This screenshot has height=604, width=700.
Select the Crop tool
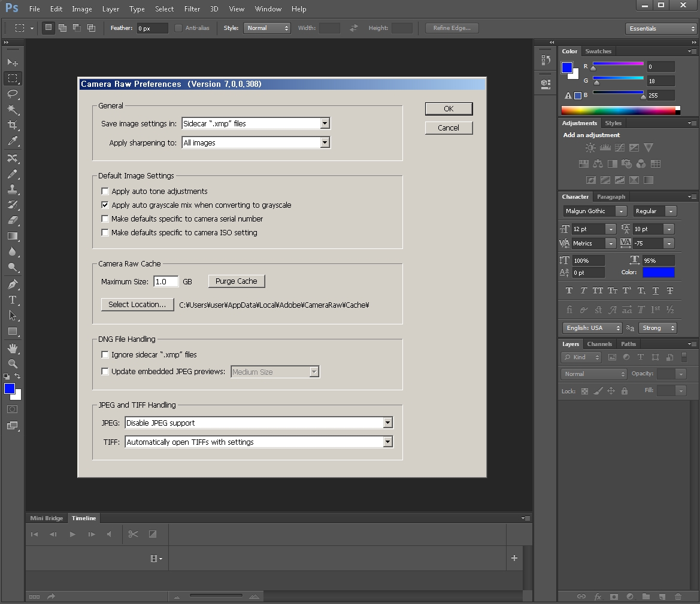(13, 125)
